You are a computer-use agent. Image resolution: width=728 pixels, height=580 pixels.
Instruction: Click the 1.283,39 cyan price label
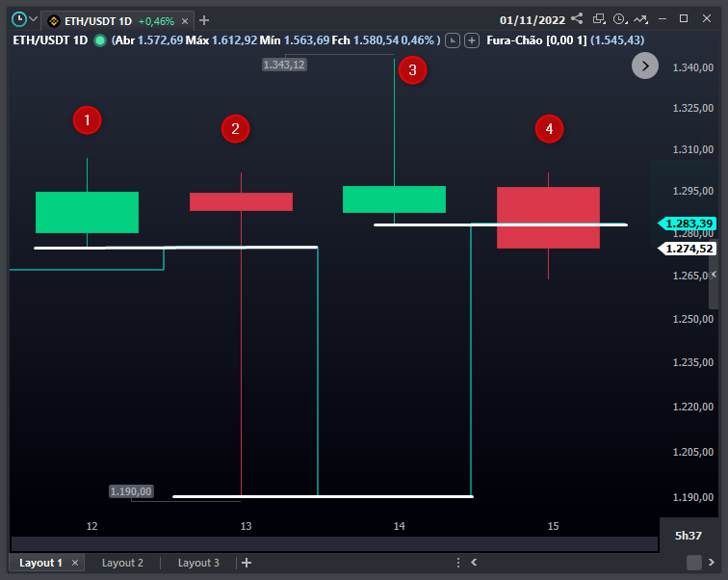(x=688, y=224)
